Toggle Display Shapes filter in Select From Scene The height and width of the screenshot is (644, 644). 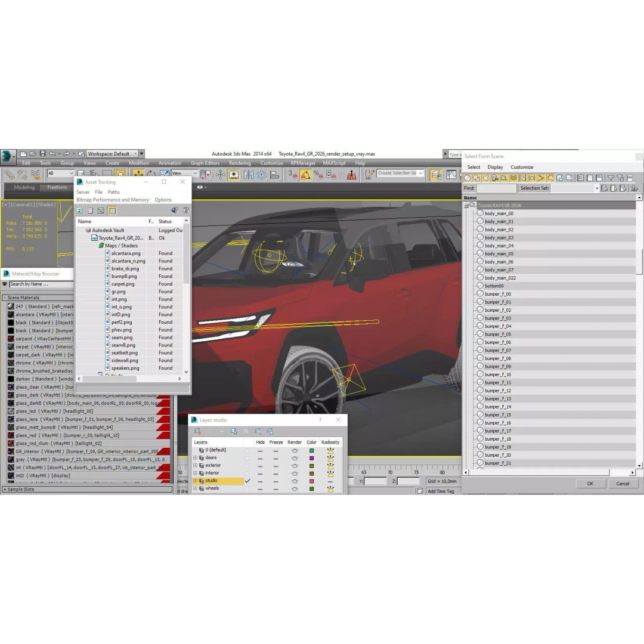pos(476,178)
